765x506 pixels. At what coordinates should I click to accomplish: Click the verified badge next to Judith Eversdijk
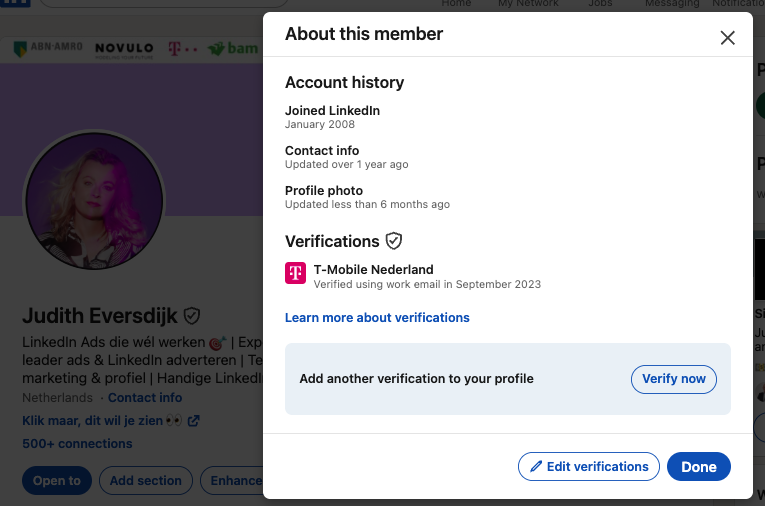(x=192, y=316)
